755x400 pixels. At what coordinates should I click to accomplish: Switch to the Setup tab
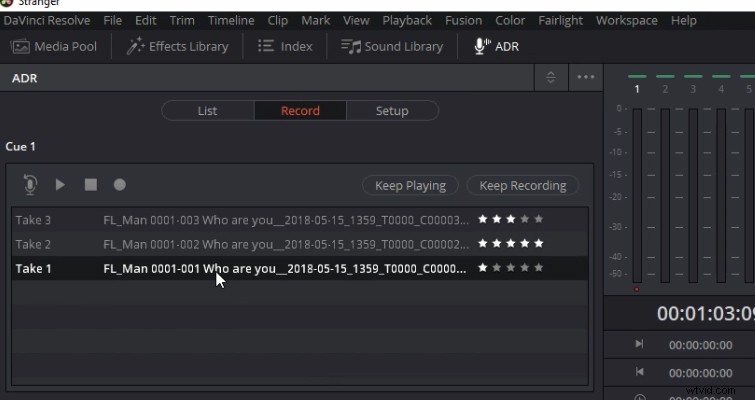pyautogui.click(x=392, y=111)
